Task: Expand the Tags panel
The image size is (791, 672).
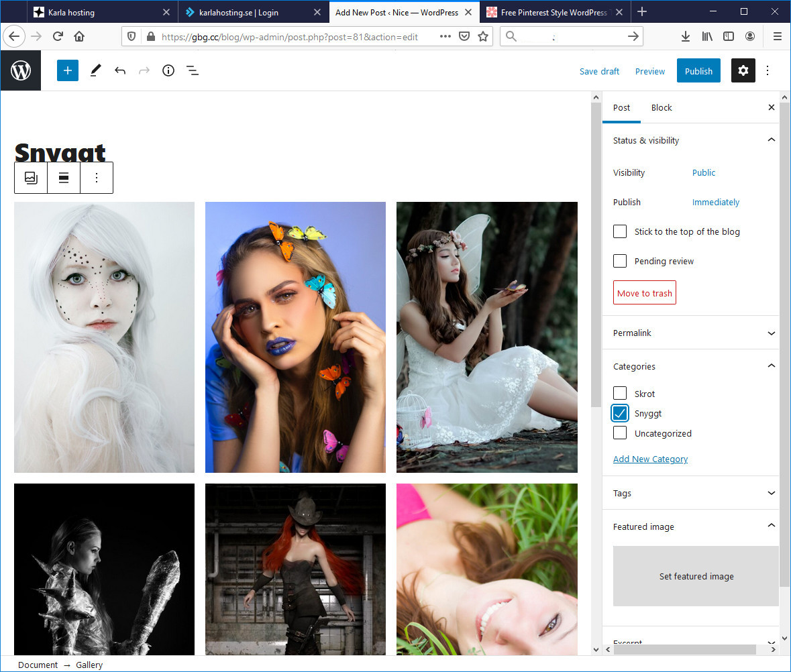Action: pos(772,493)
